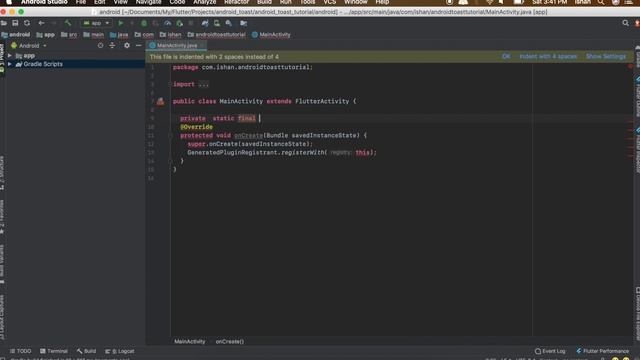Viewport: 640px width, 360px height.
Task: Open the Tools menu
Action: [x=308, y=2]
